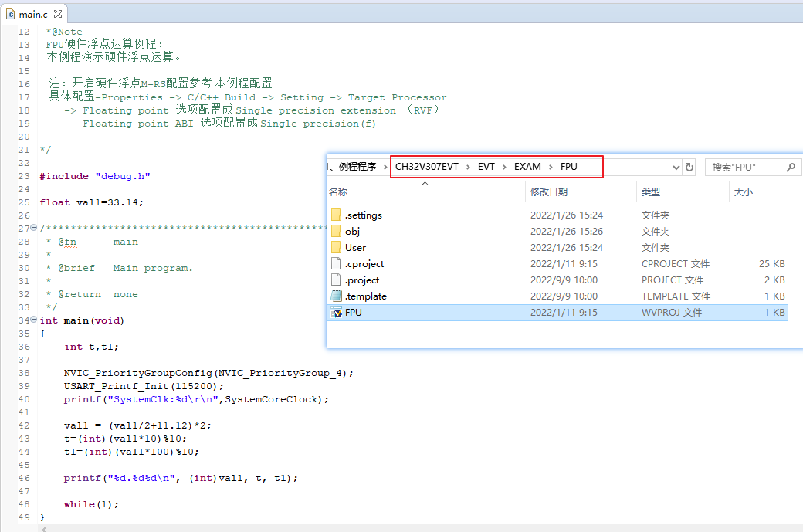Image resolution: width=803 pixels, height=532 pixels.
Task: Open the .settings folder icon
Action: coord(336,215)
